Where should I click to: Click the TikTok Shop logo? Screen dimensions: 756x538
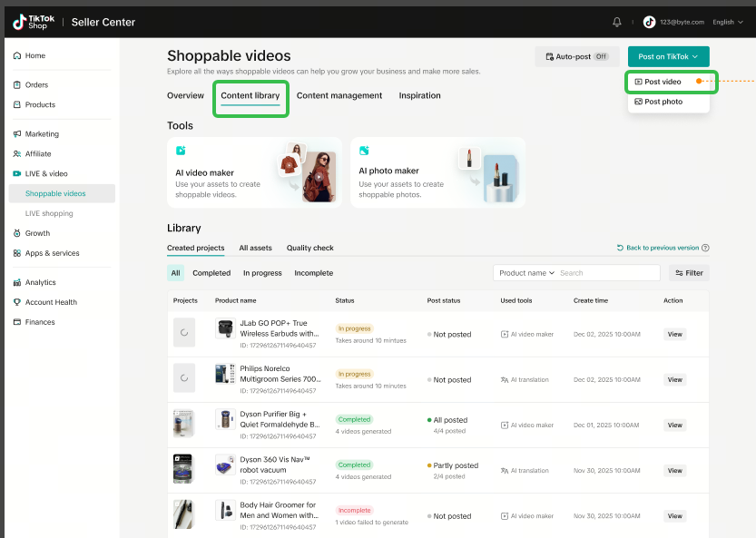pos(32,22)
